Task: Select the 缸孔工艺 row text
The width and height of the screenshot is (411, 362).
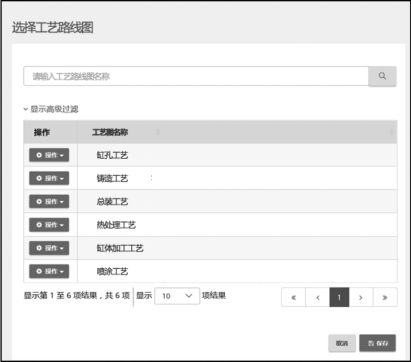Action: pyautogui.click(x=112, y=155)
